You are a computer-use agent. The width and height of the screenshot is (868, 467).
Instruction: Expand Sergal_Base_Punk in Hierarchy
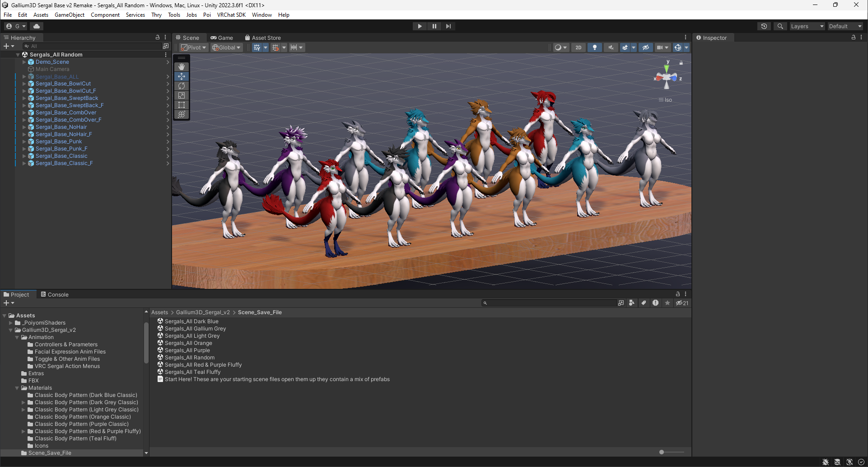pyautogui.click(x=24, y=142)
